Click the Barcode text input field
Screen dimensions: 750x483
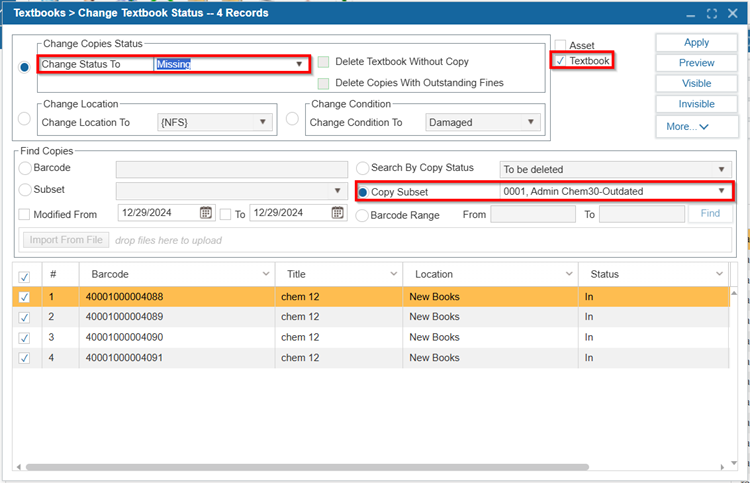[x=232, y=169]
